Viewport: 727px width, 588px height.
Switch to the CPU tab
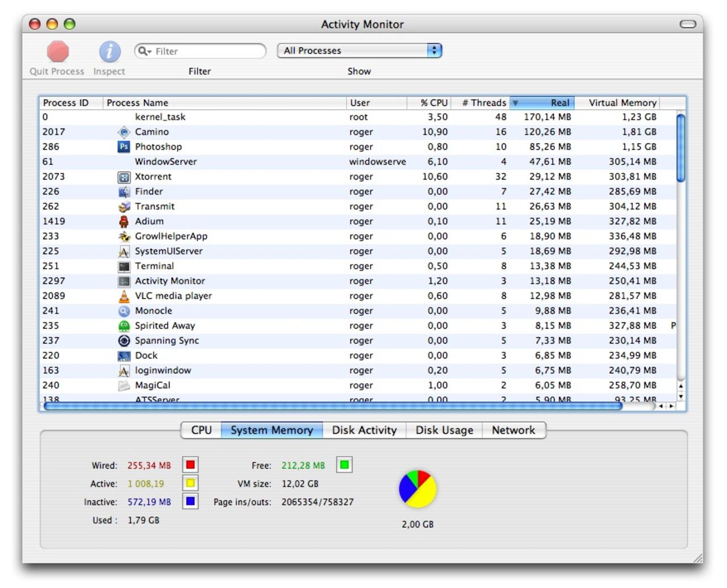[x=201, y=430]
